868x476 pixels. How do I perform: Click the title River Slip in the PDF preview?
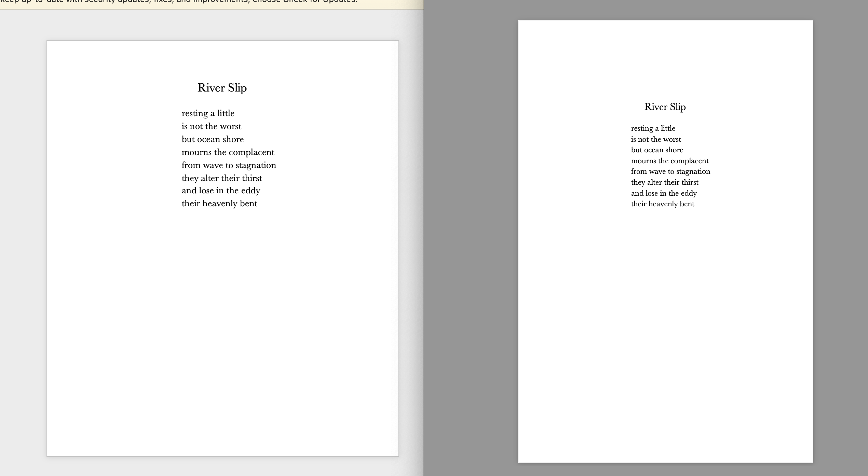pyautogui.click(x=664, y=107)
